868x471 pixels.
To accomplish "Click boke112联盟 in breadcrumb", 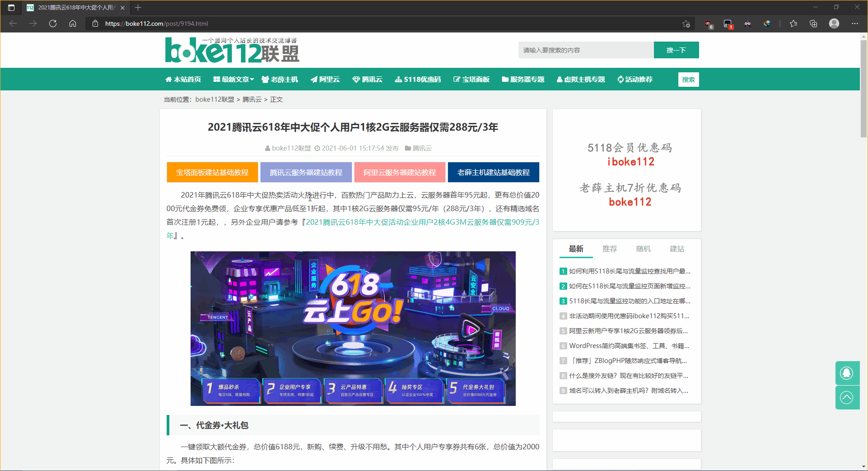I will click(x=215, y=99).
